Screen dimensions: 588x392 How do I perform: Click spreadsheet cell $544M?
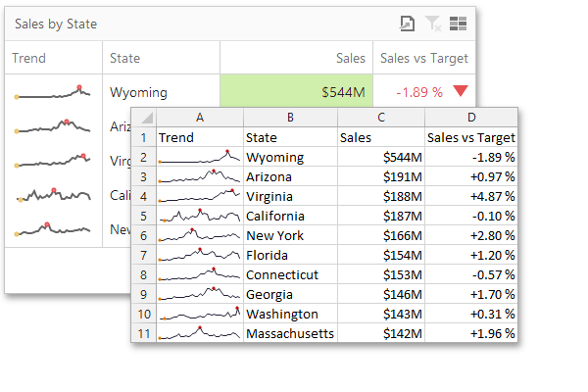[381, 157]
